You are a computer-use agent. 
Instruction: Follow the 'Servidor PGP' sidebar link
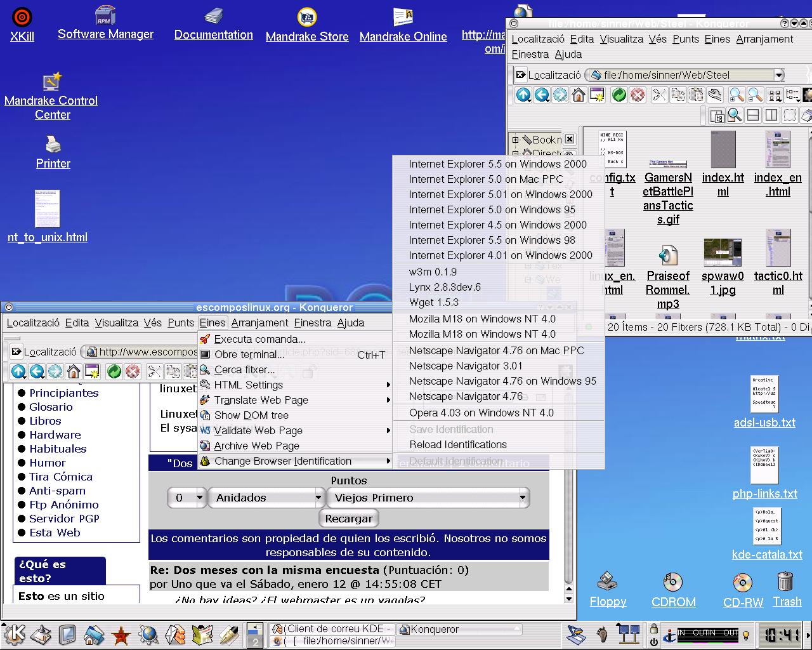(x=64, y=519)
